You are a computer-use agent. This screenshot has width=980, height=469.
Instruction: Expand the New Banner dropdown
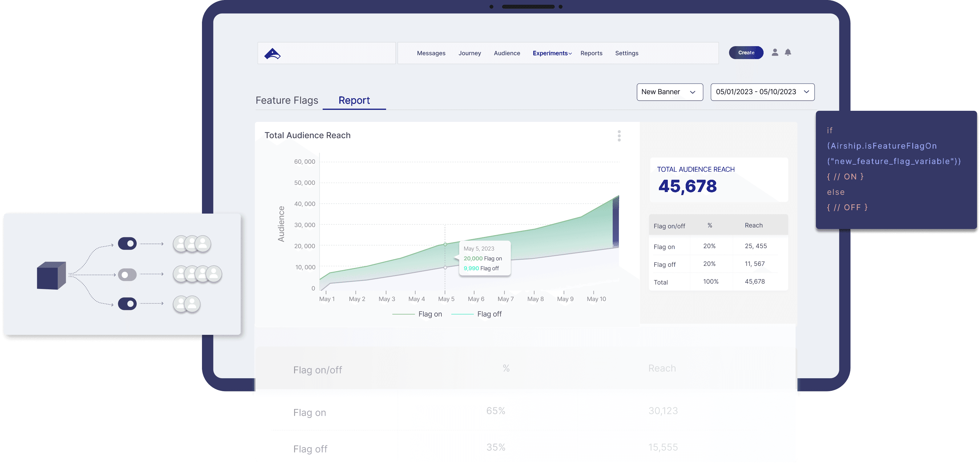[670, 92]
